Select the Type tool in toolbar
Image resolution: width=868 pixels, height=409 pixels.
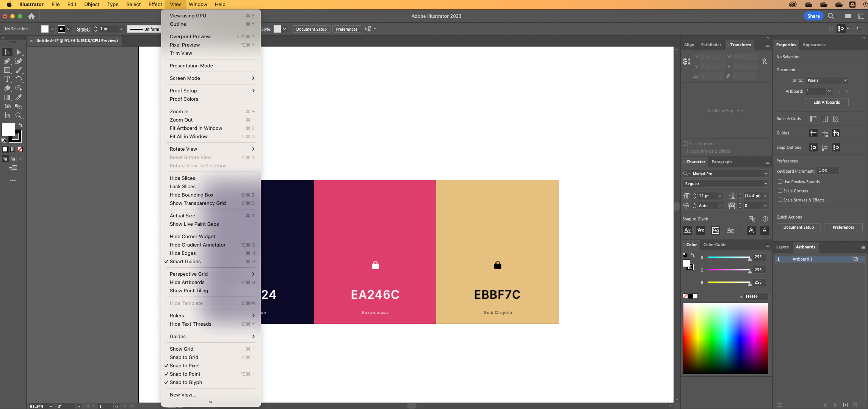click(x=7, y=80)
